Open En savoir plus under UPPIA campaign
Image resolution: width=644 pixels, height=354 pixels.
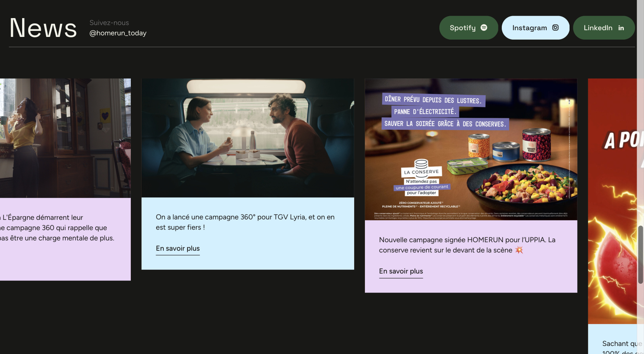click(x=401, y=271)
